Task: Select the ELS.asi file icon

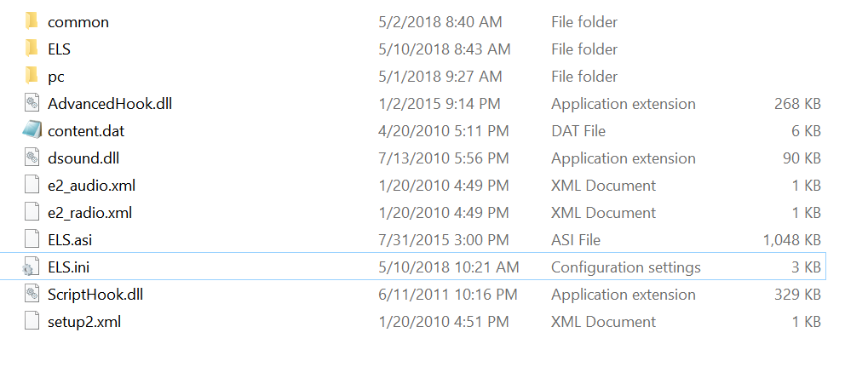Action: pos(32,240)
